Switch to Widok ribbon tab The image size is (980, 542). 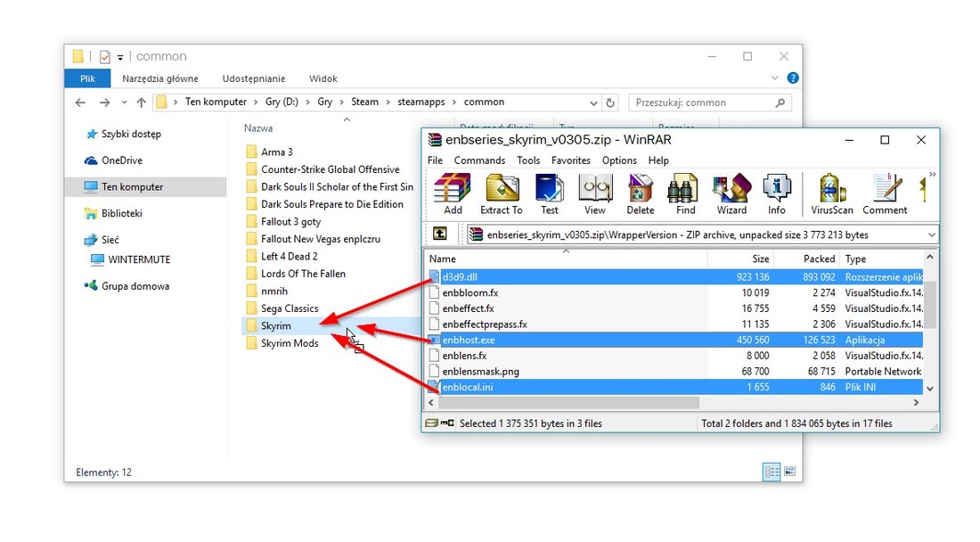click(323, 78)
